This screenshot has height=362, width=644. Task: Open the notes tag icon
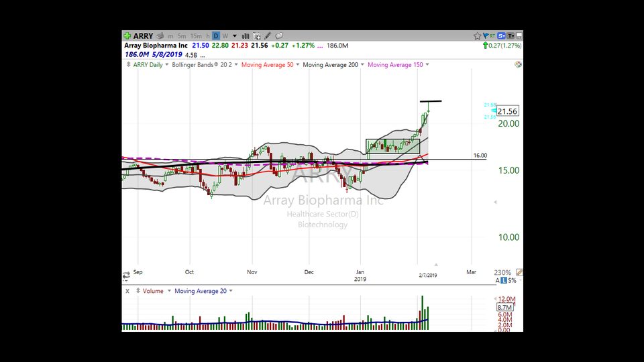pos(279,36)
